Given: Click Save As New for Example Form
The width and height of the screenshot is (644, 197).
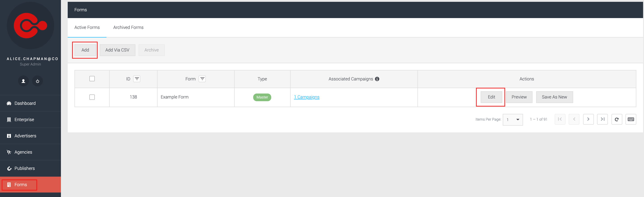Looking at the screenshot, I should coord(554,97).
